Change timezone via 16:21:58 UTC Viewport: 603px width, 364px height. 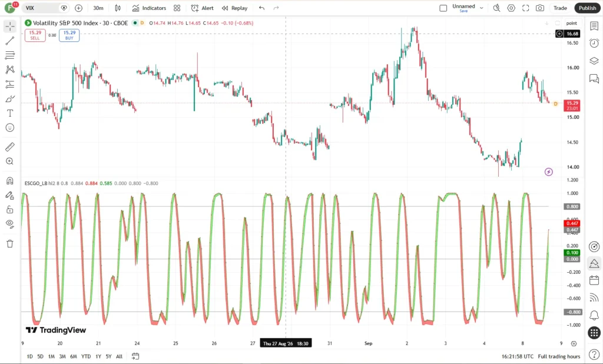tap(517, 356)
